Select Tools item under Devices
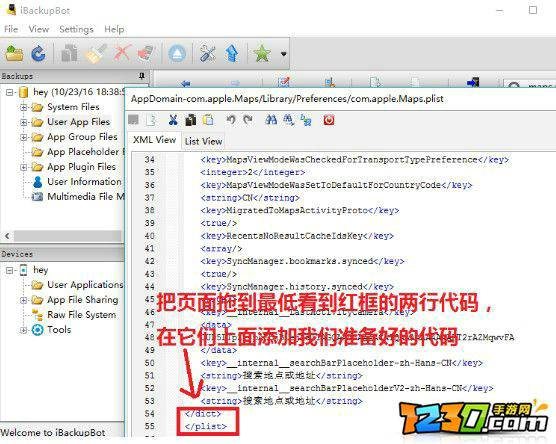 [59, 329]
